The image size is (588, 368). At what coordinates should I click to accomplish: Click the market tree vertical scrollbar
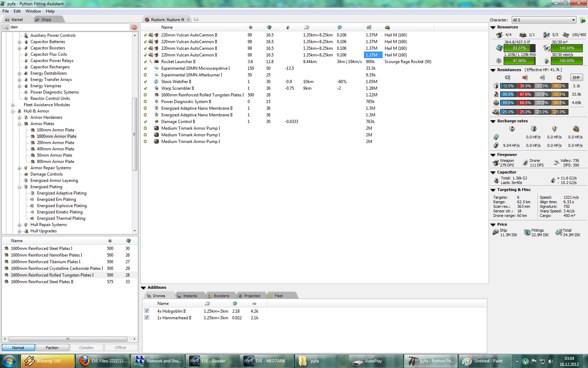[135, 134]
